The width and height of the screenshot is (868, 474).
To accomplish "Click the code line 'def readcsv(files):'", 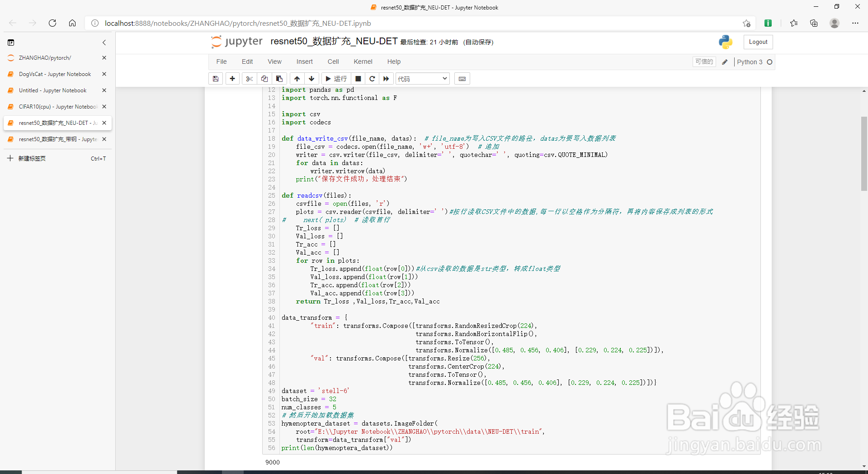I will point(316,195).
